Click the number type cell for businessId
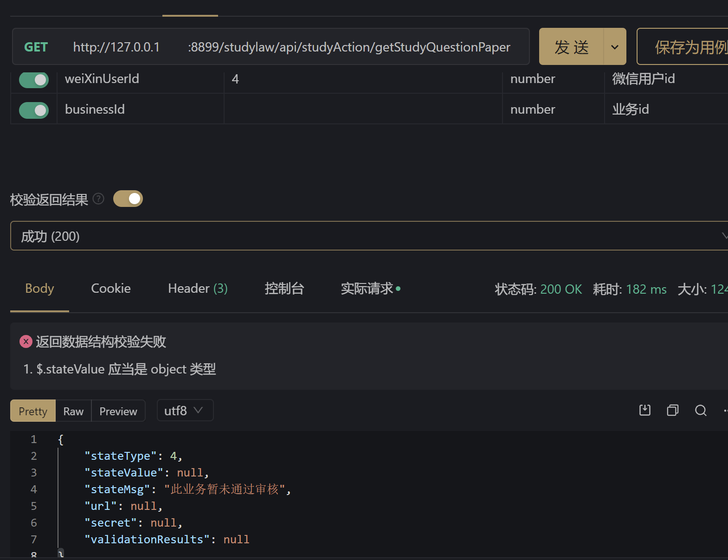Viewport: 728px width, 560px height. (x=554, y=109)
